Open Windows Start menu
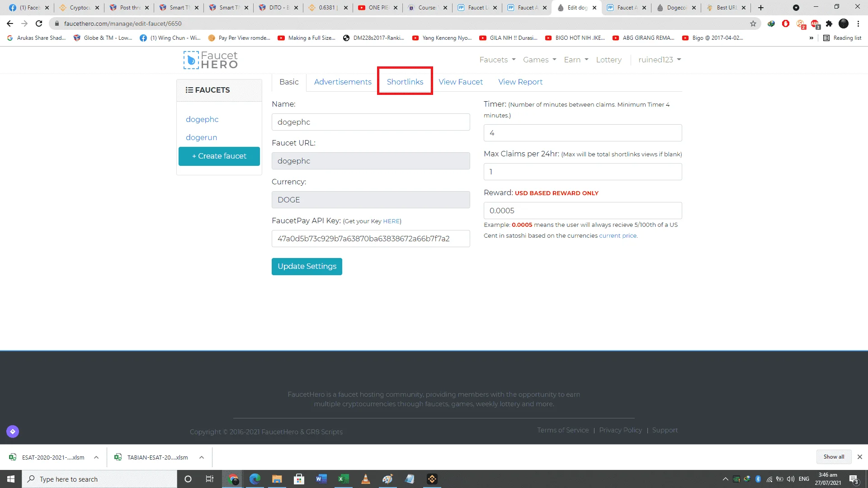 click(11, 479)
